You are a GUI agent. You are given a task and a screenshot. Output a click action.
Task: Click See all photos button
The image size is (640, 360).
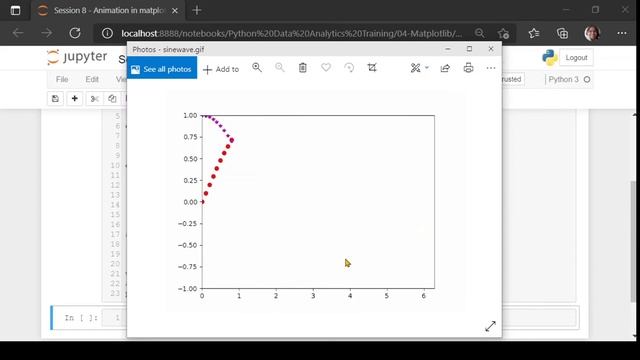[162, 68]
